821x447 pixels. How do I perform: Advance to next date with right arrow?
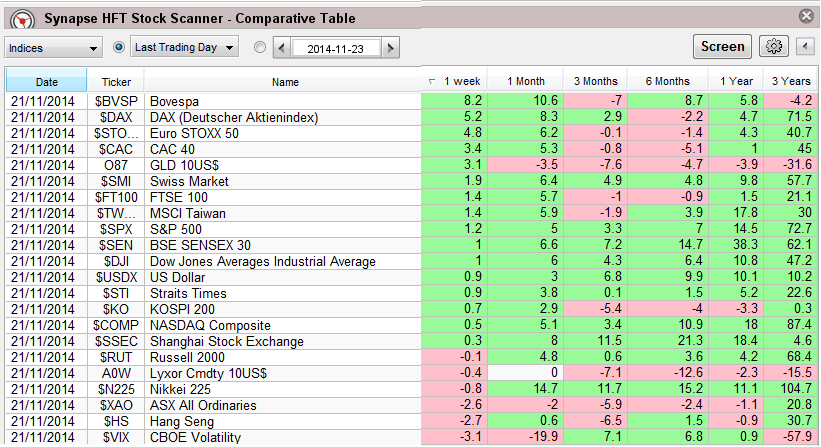pos(391,47)
